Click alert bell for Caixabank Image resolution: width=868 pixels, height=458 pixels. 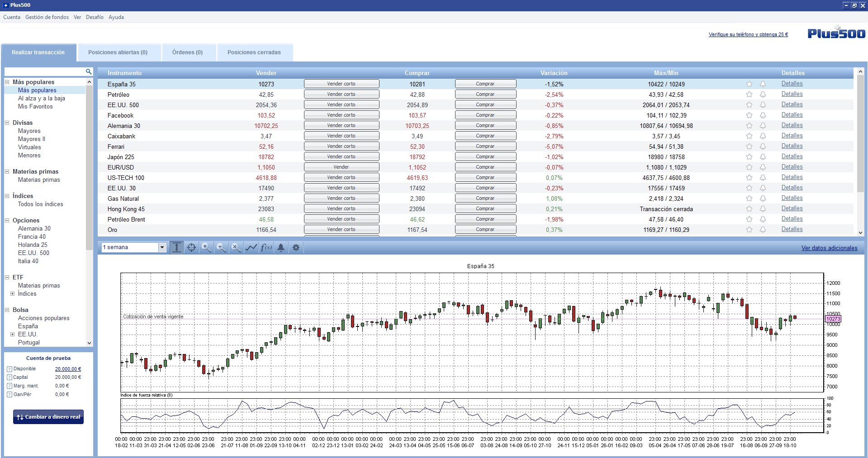(x=763, y=136)
